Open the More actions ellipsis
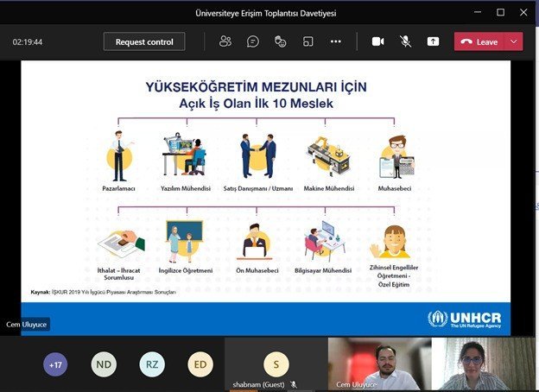This screenshot has height=392, width=539. pos(336,41)
